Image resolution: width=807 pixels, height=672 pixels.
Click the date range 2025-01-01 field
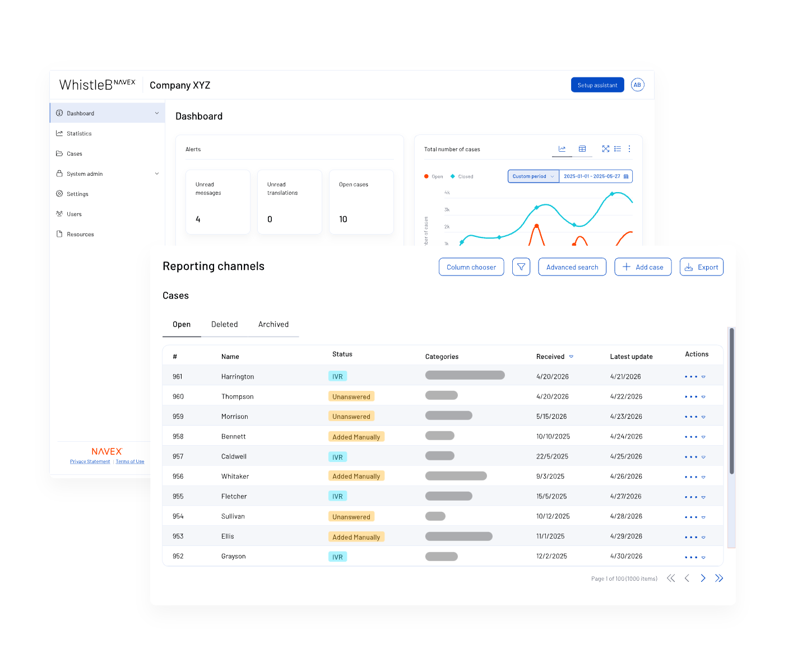click(x=596, y=176)
